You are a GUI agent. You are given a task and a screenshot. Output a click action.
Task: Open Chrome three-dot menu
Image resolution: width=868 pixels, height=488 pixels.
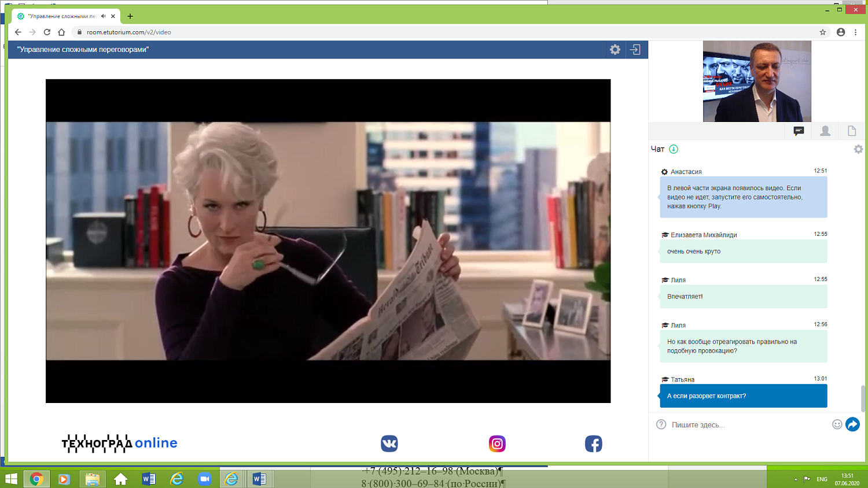856,32
